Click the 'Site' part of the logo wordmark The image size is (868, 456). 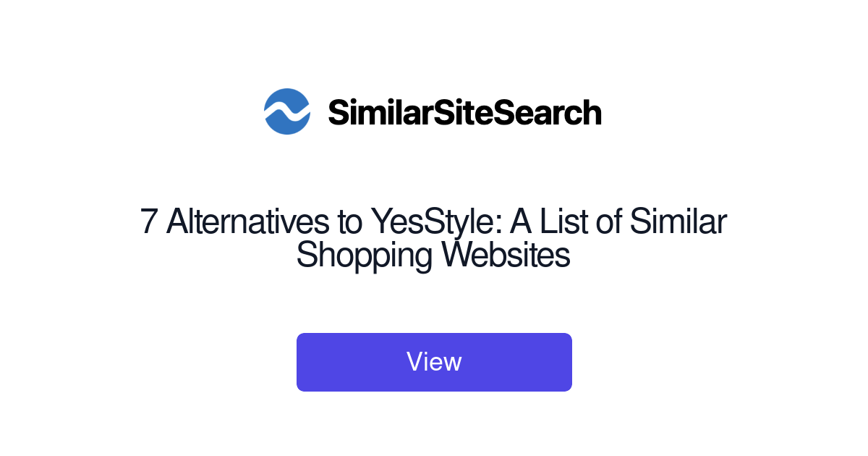pos(458,112)
